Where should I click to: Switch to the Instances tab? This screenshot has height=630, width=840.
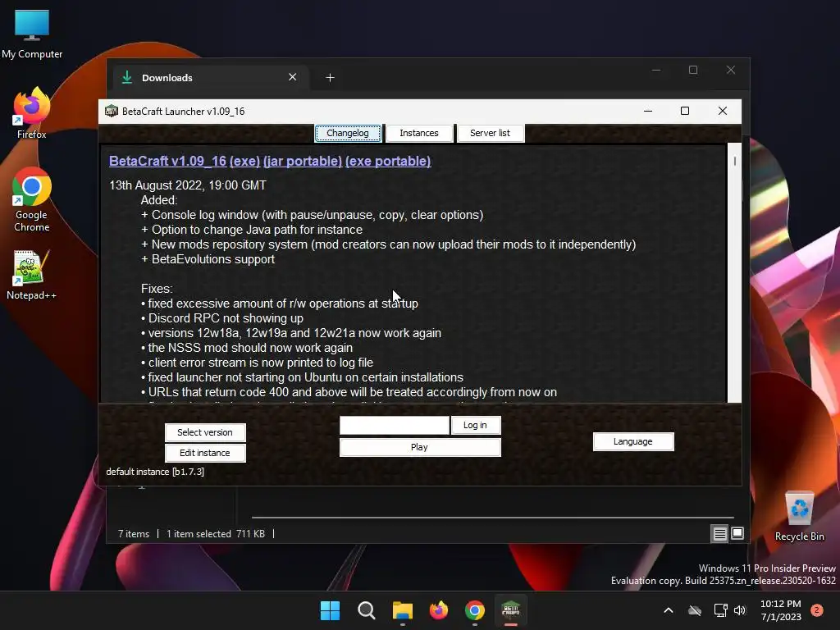click(419, 133)
